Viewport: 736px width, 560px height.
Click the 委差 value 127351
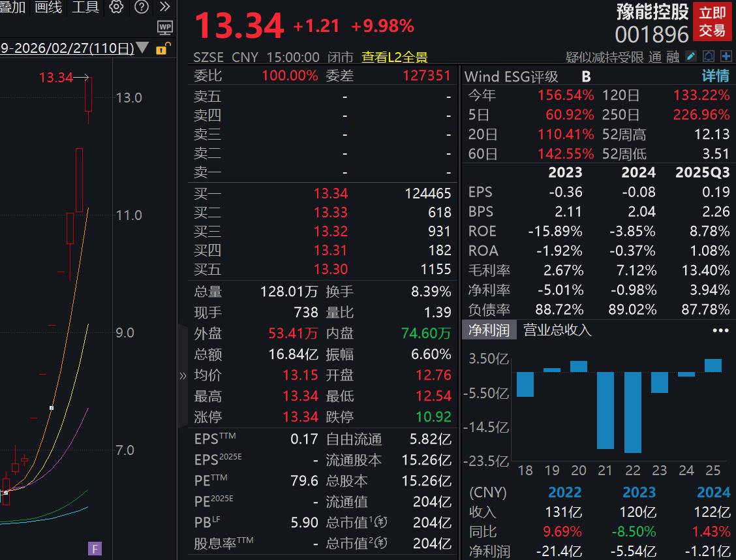[x=426, y=76]
